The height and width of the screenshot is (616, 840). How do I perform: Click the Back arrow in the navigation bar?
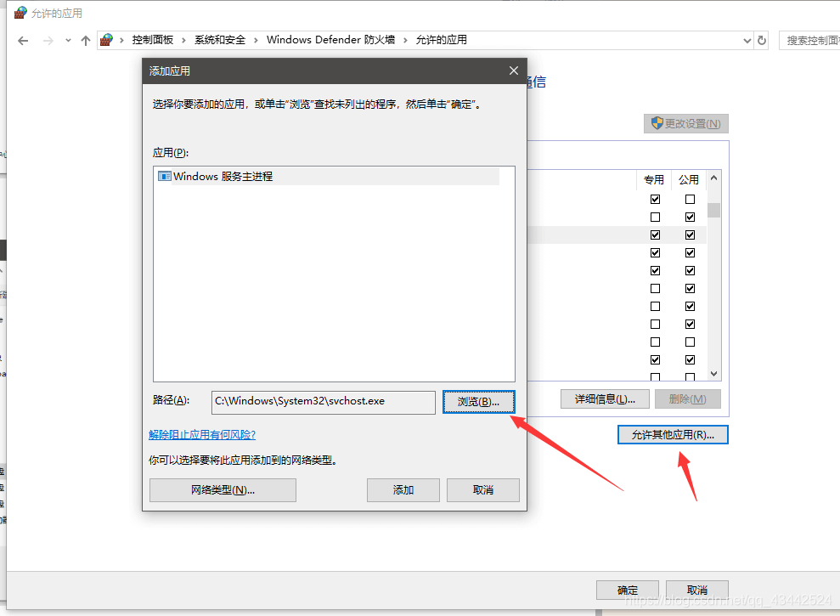click(x=23, y=41)
